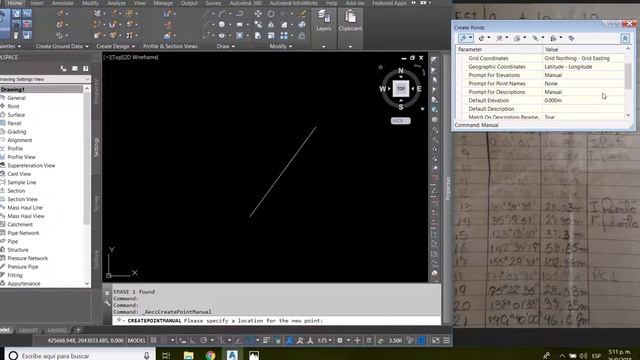Click the Intersections point creation icon in Create Points
Viewport: 640px width, 360px height.
tap(482, 38)
